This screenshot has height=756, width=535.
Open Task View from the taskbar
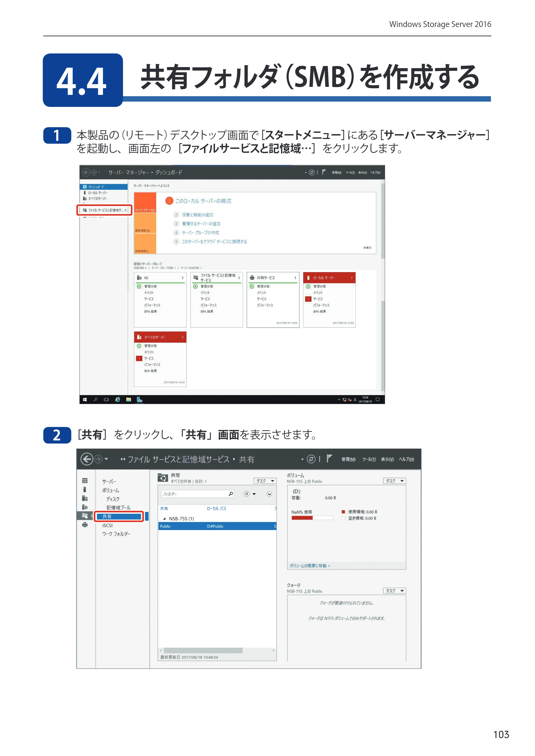106,400
